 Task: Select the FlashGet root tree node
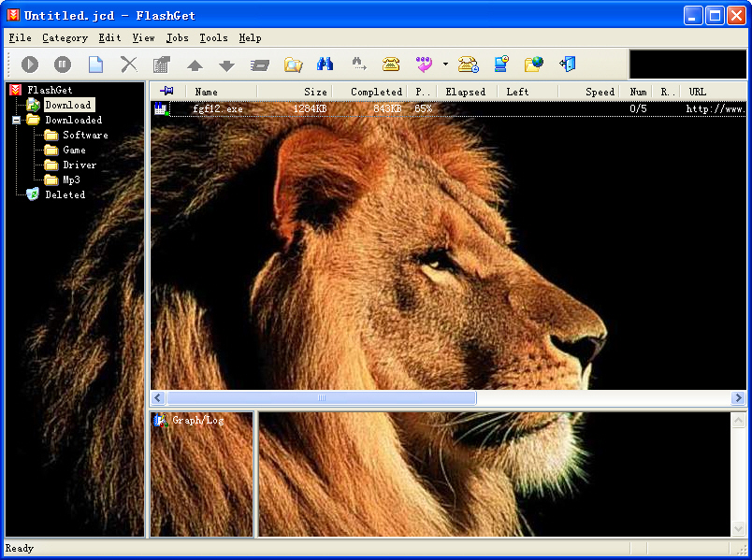pos(50,90)
